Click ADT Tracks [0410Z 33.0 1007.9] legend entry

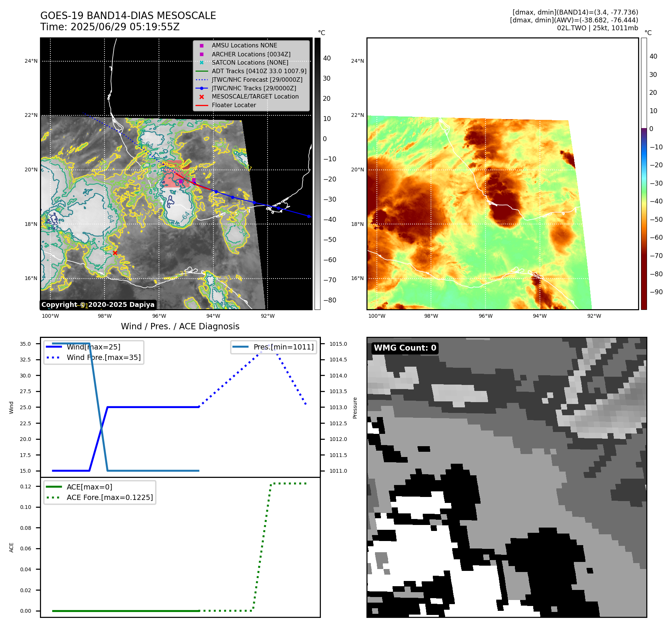(x=251, y=71)
